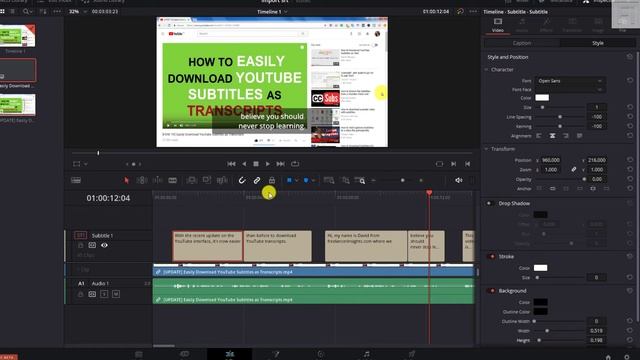Click the Background Color black swatch
Viewport: 640px width, 360px height.
point(540,302)
